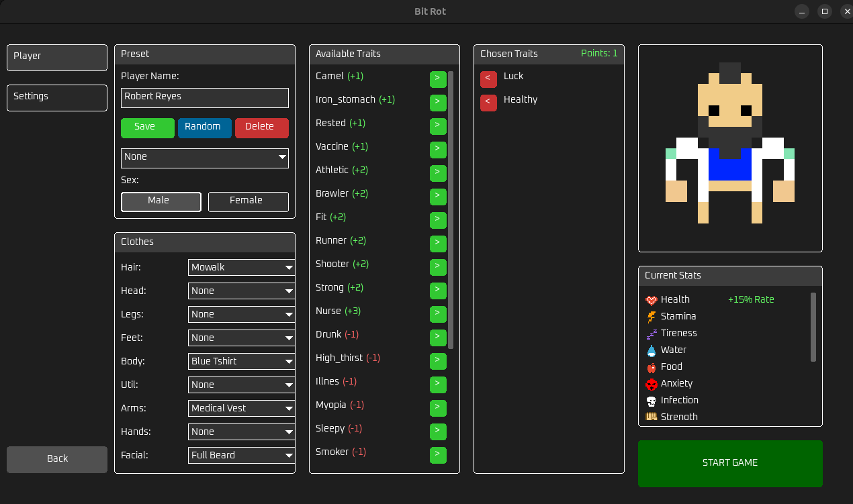Screen dimensions: 853x504
Task: Click the Infection skull icon in stats
Action: coord(651,401)
